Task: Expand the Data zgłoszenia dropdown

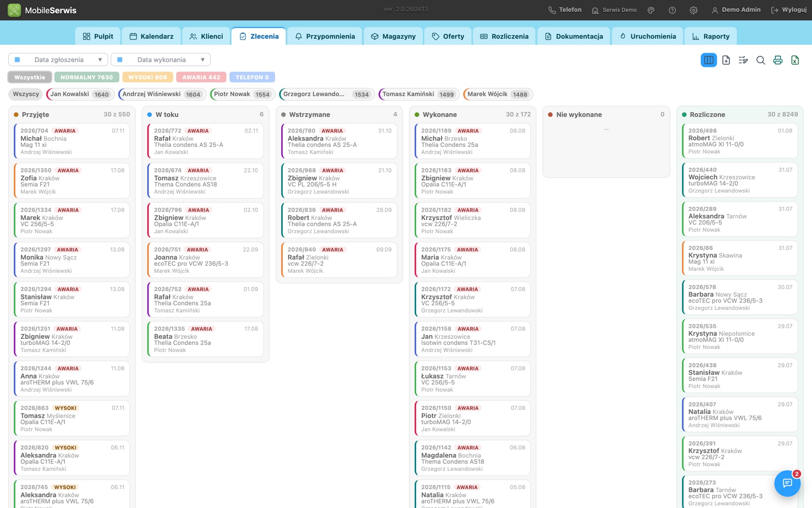Action: click(58, 60)
